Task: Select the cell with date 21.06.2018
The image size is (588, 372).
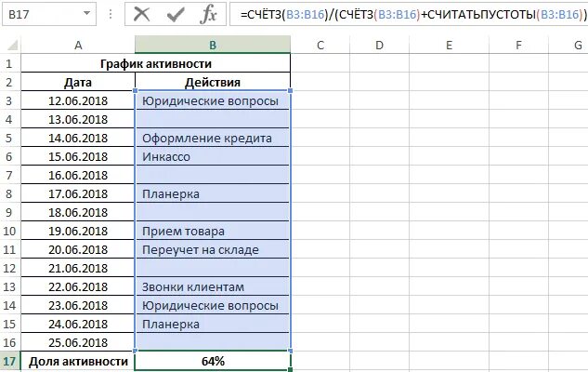Action: (78, 268)
